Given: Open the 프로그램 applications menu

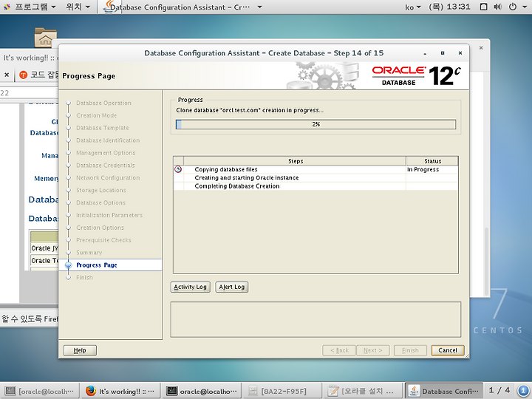Looking at the screenshot, I should (x=30, y=7).
